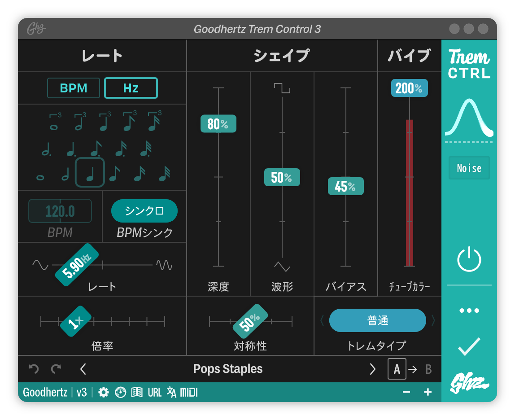Switch to the previous trem type

tap(322, 320)
